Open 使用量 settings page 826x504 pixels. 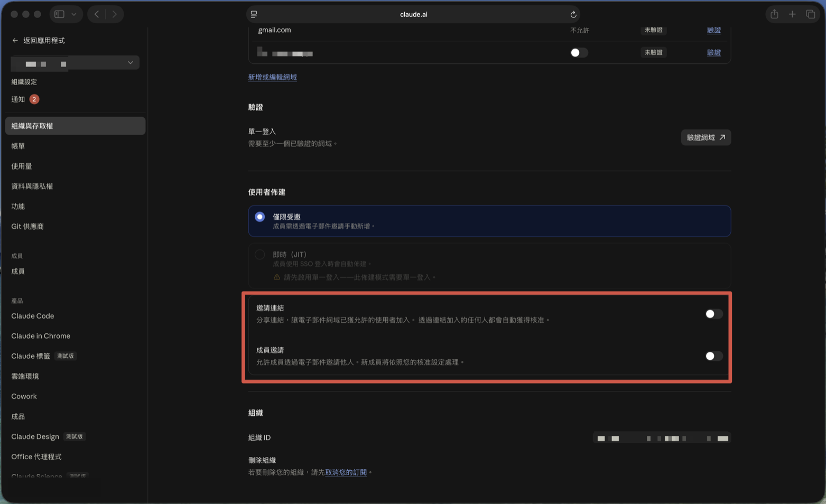(22, 166)
